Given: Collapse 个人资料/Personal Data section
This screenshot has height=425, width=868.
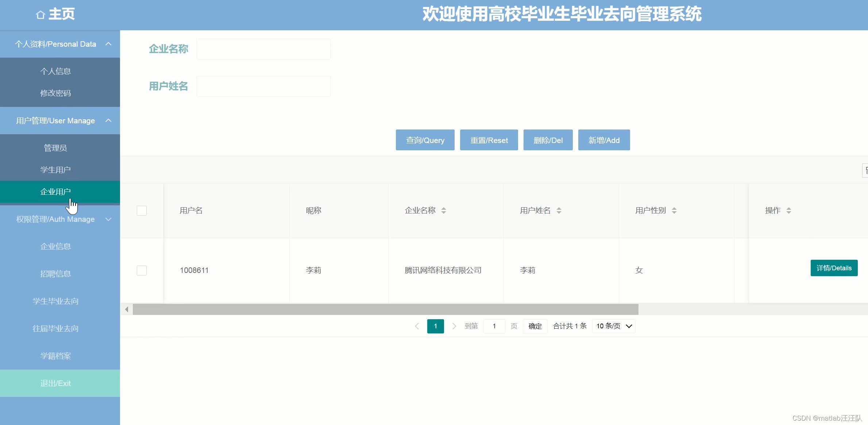Looking at the screenshot, I should click(x=108, y=44).
